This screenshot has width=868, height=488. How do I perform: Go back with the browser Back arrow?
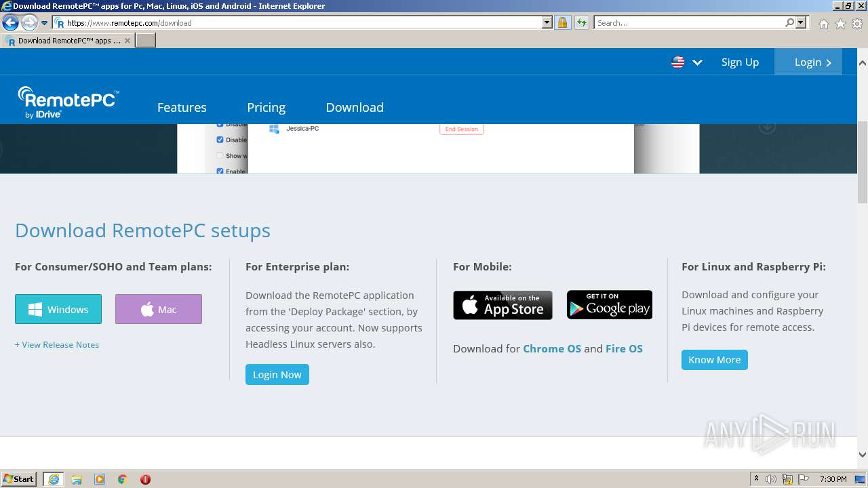(x=10, y=23)
